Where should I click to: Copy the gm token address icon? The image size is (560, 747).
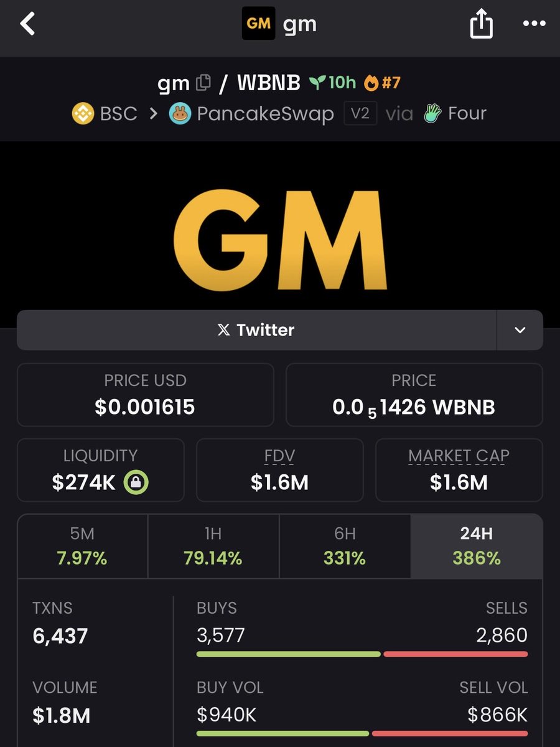203,83
